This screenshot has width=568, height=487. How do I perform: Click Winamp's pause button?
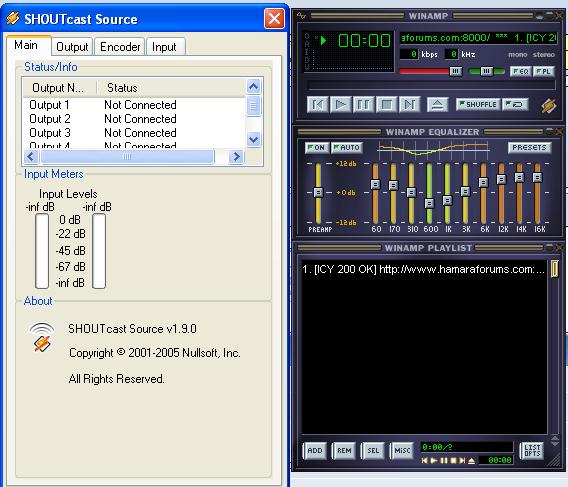(364, 105)
